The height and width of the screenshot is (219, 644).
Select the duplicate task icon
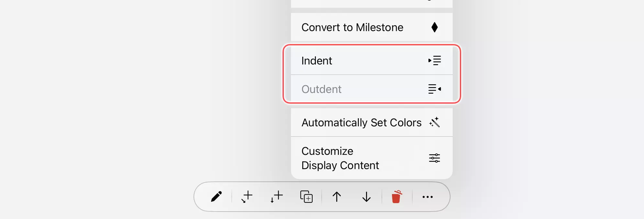(305, 196)
